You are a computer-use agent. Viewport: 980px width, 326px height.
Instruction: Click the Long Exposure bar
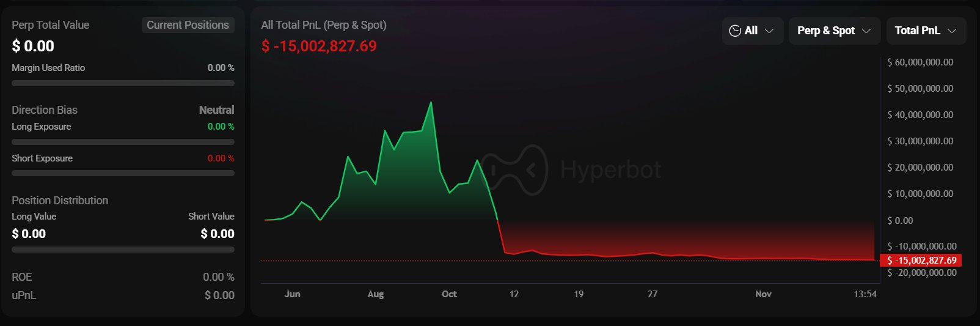pos(123,142)
